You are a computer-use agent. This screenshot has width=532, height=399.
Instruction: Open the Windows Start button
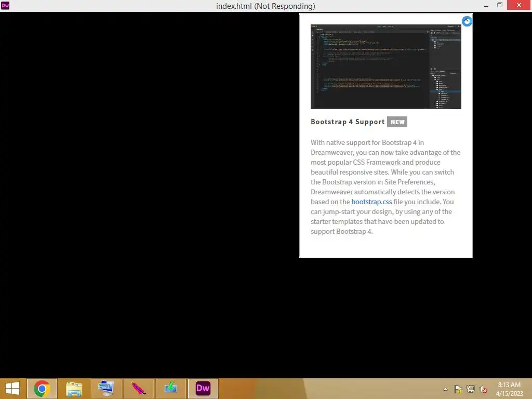pyautogui.click(x=12, y=389)
